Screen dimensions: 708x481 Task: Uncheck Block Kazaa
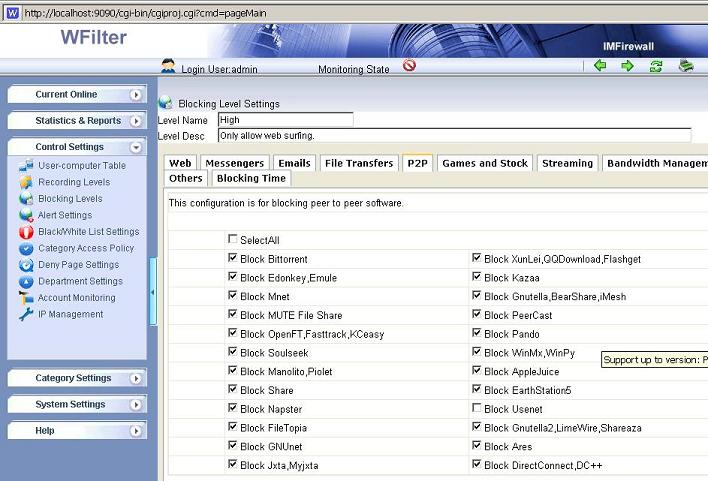tap(476, 276)
